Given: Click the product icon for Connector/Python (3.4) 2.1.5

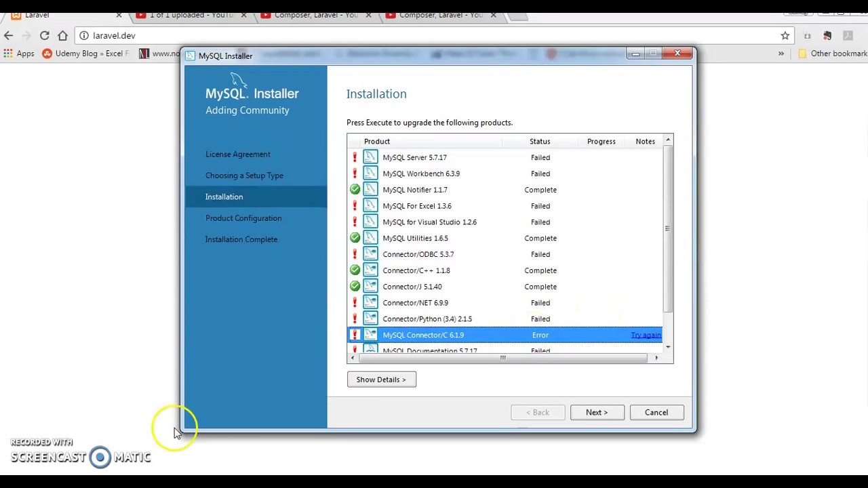Looking at the screenshot, I should click(x=370, y=319).
